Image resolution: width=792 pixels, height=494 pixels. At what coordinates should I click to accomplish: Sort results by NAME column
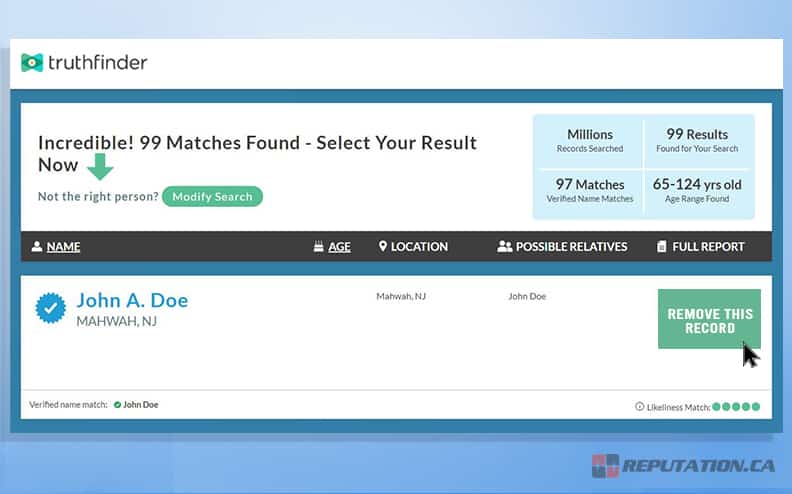(x=63, y=247)
